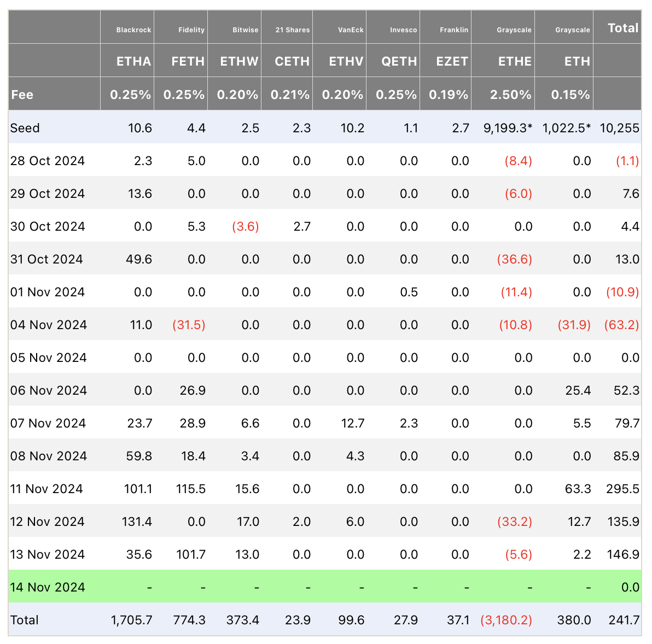Click the ETHA ticker header
Viewport: 652px width, 644px height.
[x=133, y=61]
